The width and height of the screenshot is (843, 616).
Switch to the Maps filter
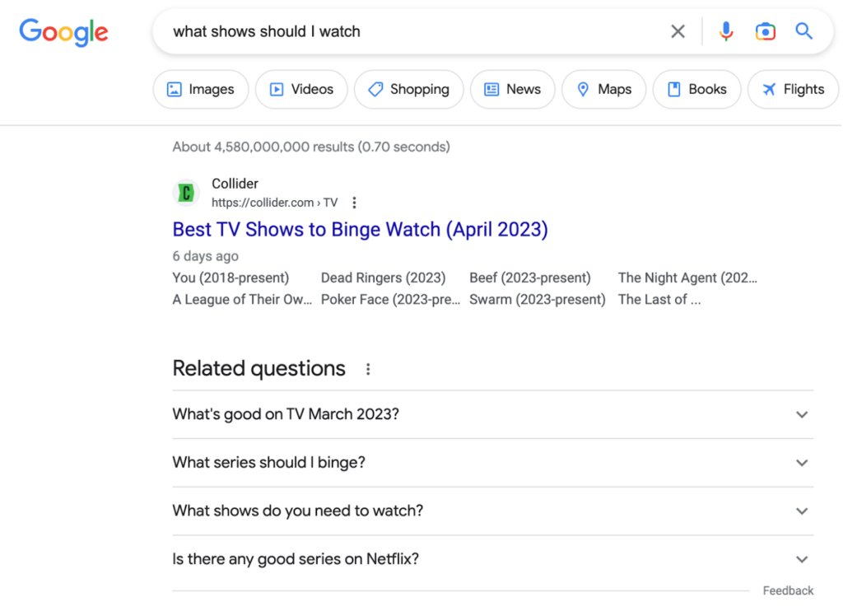[603, 89]
